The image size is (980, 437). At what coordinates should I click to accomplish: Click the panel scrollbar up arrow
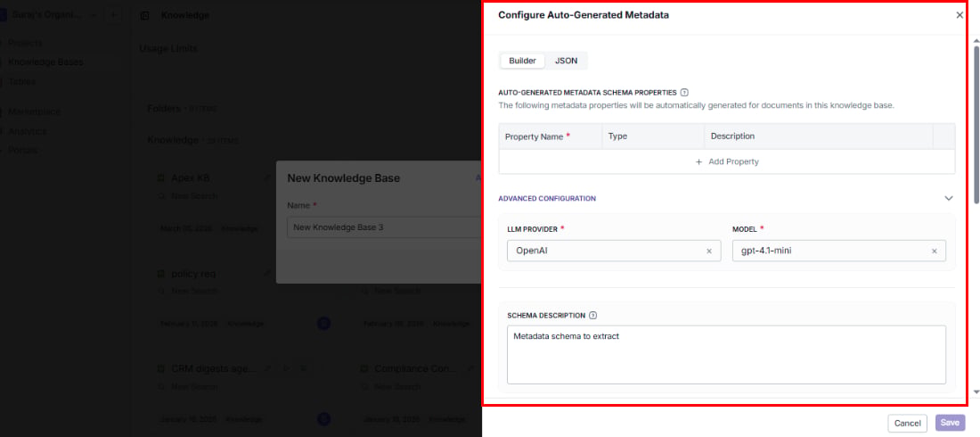976,41
